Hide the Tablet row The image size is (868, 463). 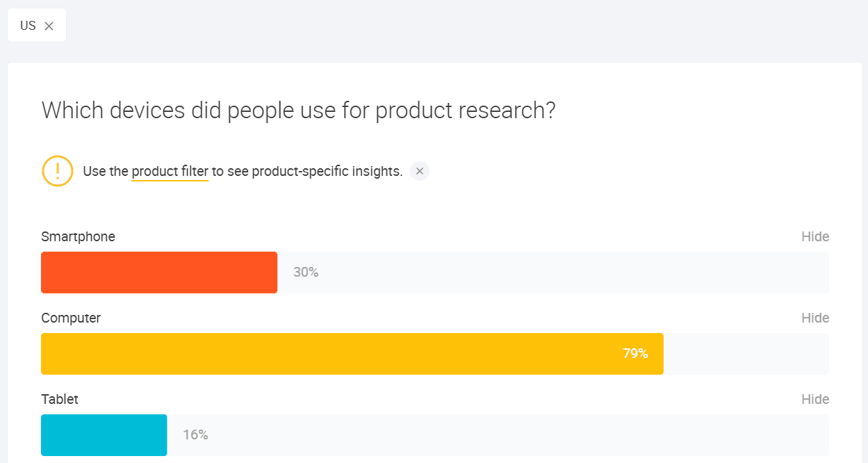pos(814,399)
